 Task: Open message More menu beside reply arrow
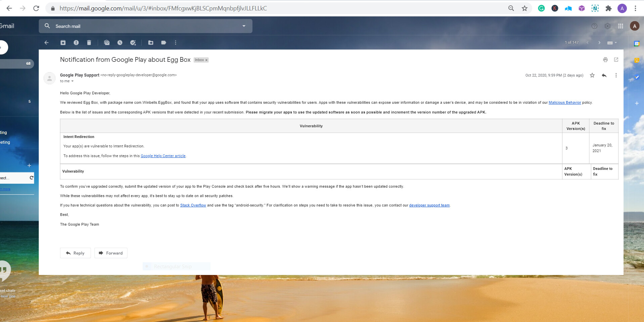616,76
